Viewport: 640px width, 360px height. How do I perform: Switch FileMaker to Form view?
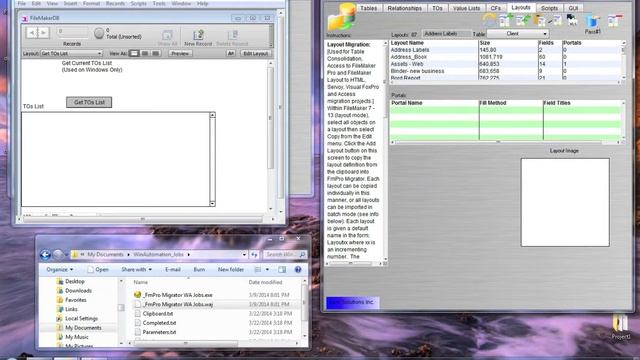pos(134,53)
